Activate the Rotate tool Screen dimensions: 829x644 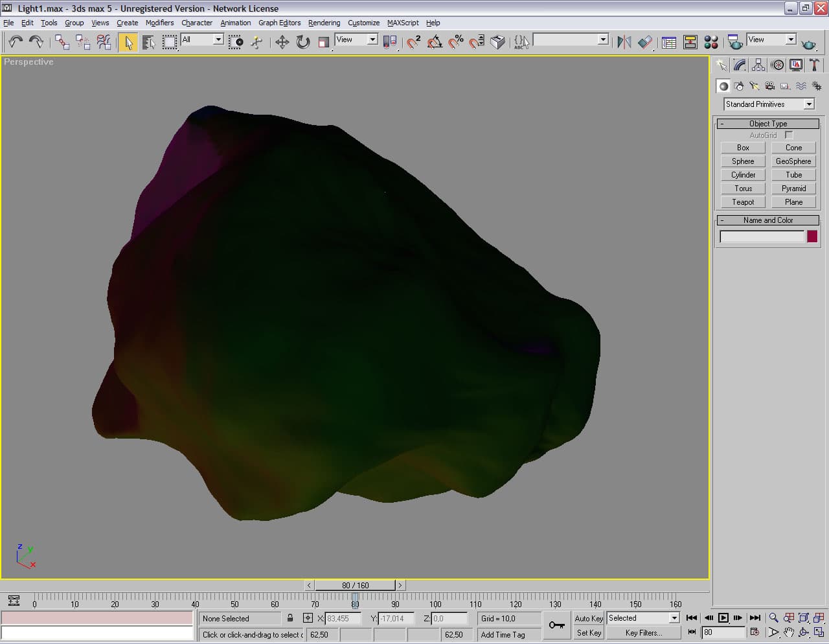[x=302, y=42]
